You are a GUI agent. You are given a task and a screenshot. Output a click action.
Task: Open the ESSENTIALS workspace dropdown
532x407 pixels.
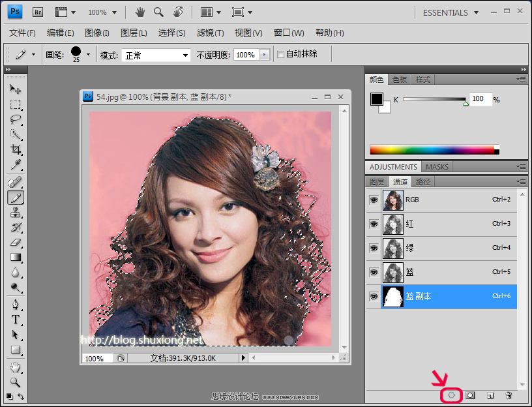[476, 12]
